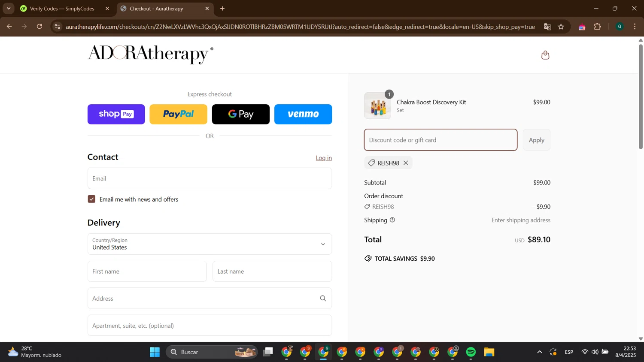Show hidden system tray icons

coord(539,352)
